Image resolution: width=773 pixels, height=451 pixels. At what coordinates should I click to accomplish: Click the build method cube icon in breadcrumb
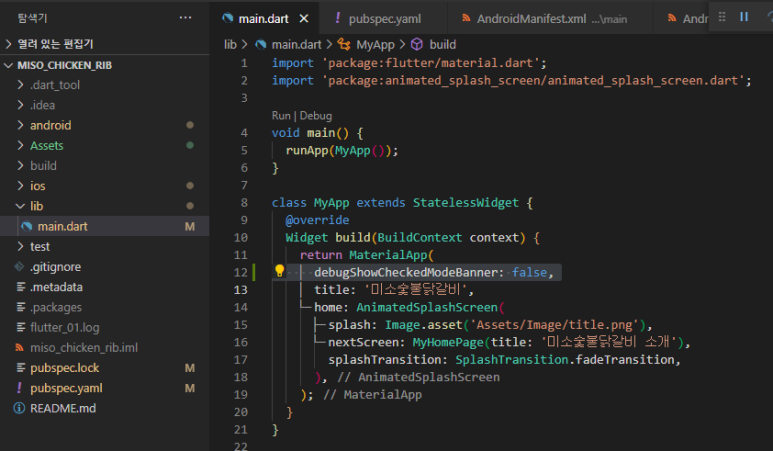[x=417, y=44]
